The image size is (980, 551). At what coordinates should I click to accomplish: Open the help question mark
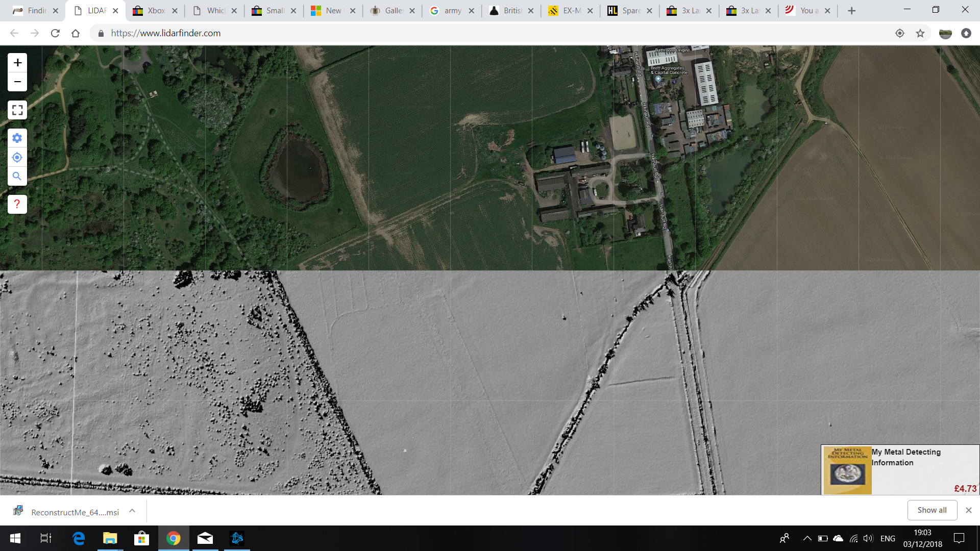click(17, 204)
